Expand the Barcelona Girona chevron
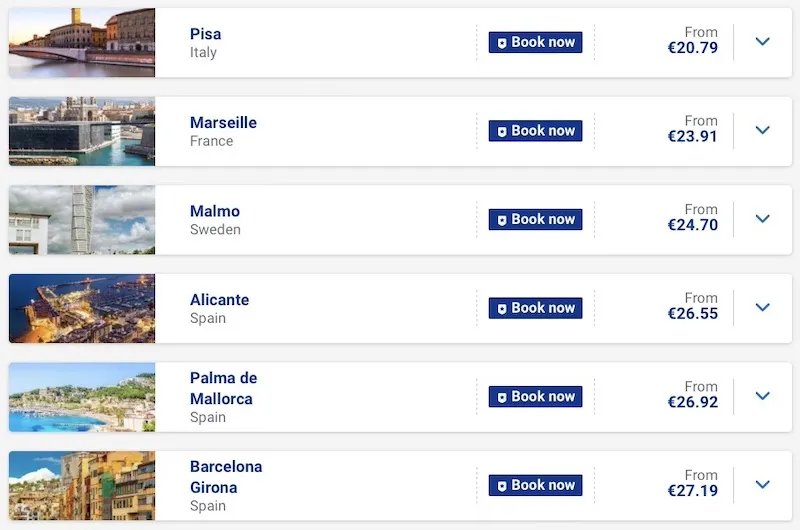Screen dimensions: 800x530 click(x=763, y=484)
